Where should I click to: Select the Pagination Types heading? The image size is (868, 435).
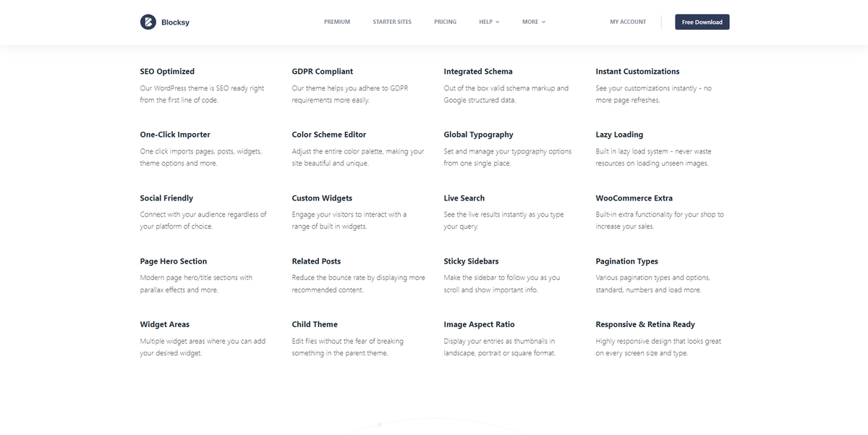coord(627,261)
